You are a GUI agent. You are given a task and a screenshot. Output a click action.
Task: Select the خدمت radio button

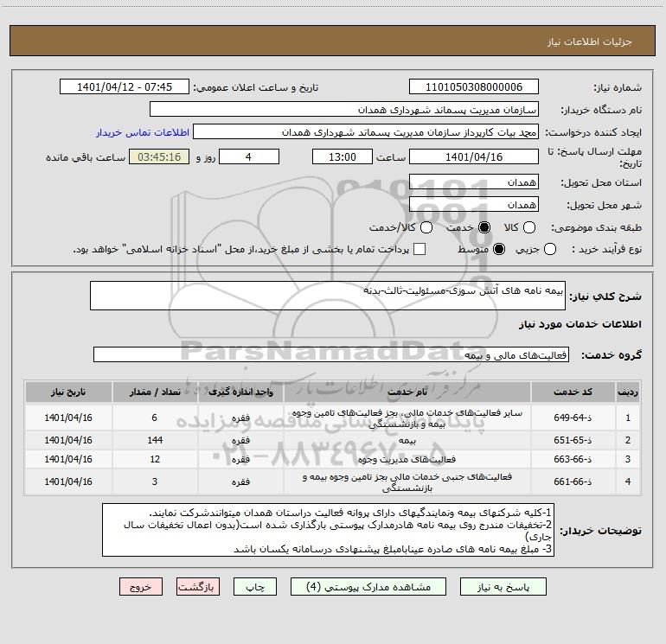[484, 227]
